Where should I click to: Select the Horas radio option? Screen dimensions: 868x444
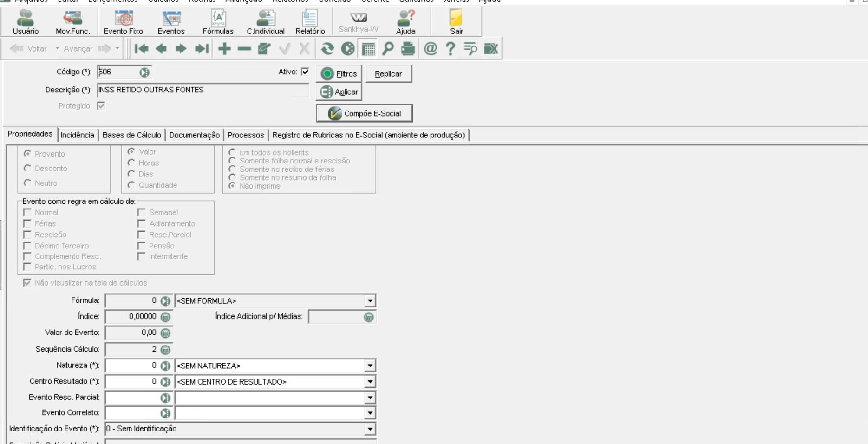tap(131, 163)
